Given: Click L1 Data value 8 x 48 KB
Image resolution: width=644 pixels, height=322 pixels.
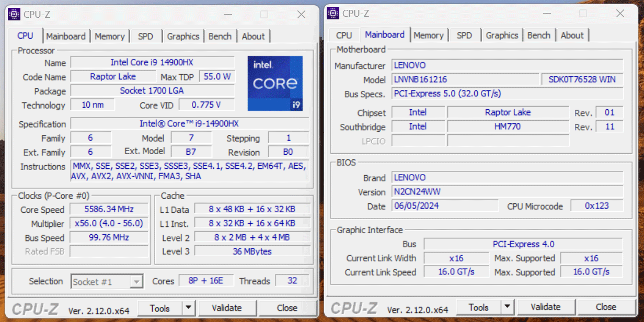Looking at the screenshot, I should pyautogui.click(x=252, y=209).
